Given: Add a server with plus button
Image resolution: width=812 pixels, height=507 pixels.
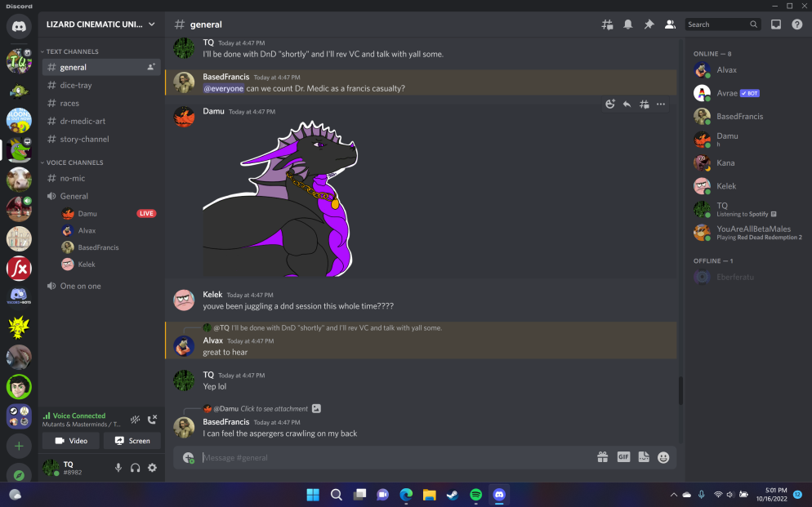Looking at the screenshot, I should 19,446.
